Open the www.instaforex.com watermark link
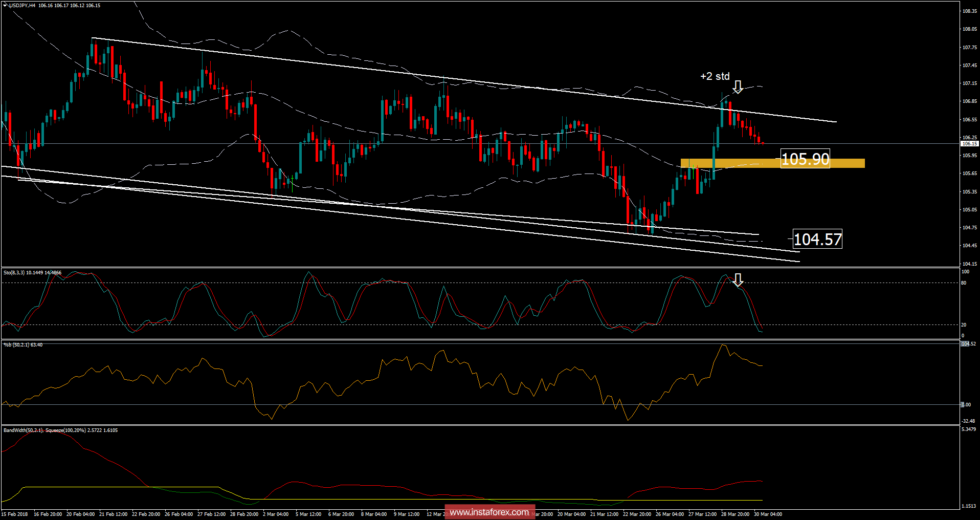Screen dimensions: 980x520 pos(489,511)
